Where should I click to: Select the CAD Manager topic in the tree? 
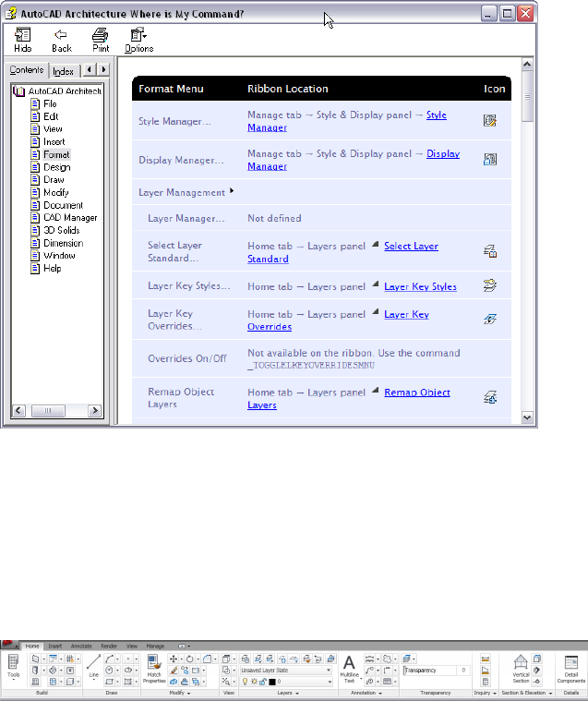(70, 218)
